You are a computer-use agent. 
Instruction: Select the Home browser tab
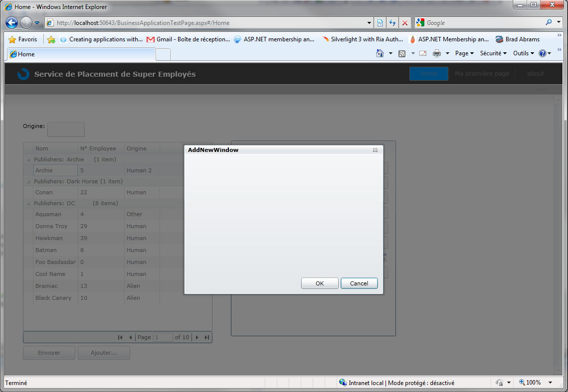tap(80, 54)
